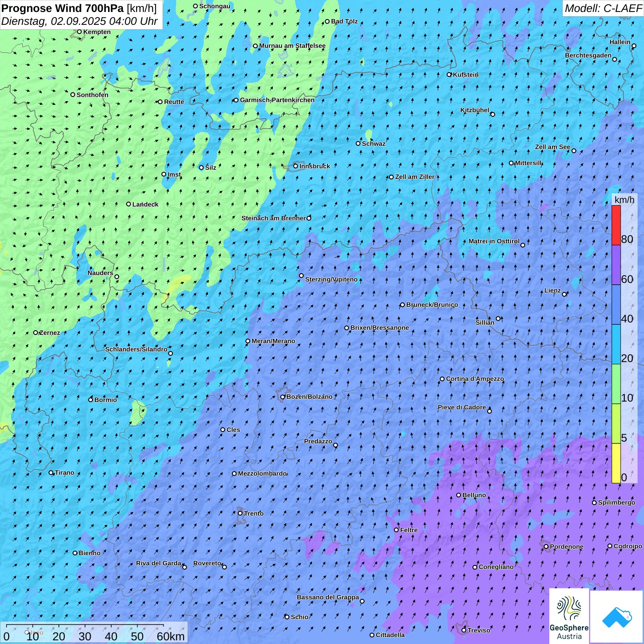The height and width of the screenshot is (644, 644).
Task: Click the Spilimbergo city marker
Action: click(x=594, y=503)
